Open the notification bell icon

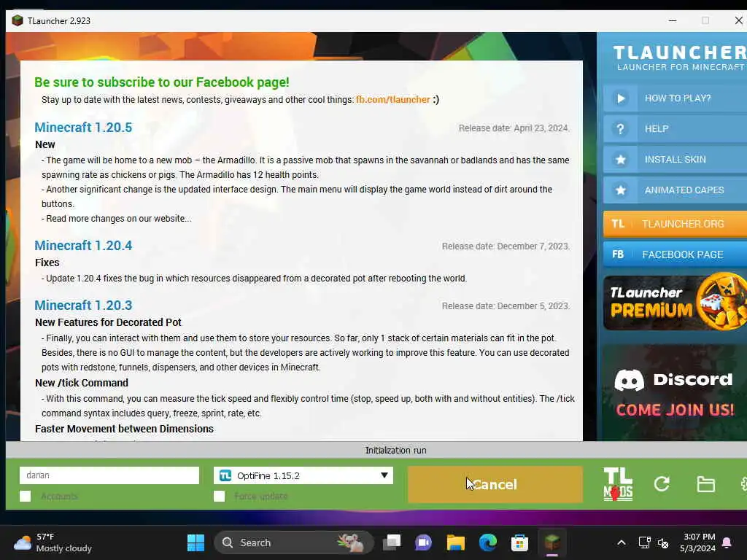pos(727,542)
